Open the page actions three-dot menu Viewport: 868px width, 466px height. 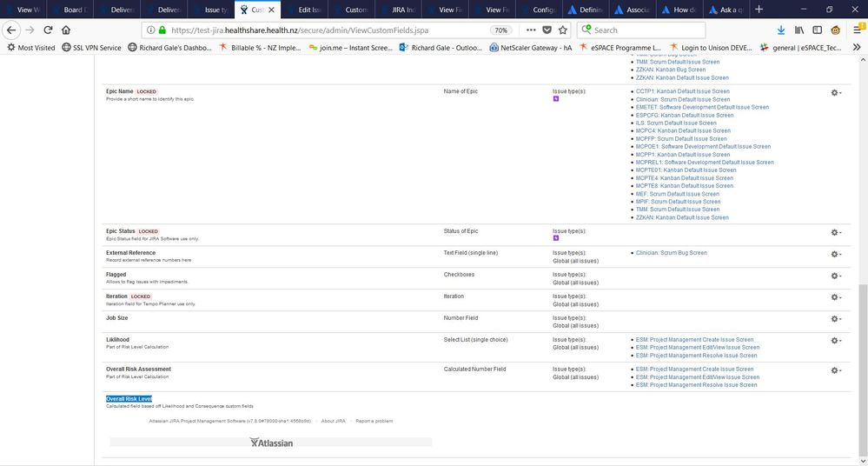click(531, 30)
